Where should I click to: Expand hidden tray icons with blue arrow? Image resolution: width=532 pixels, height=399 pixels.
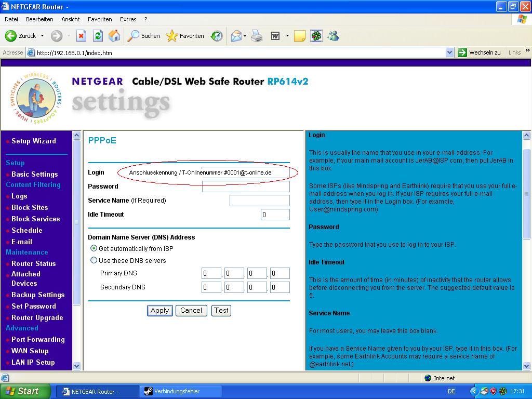(474, 391)
